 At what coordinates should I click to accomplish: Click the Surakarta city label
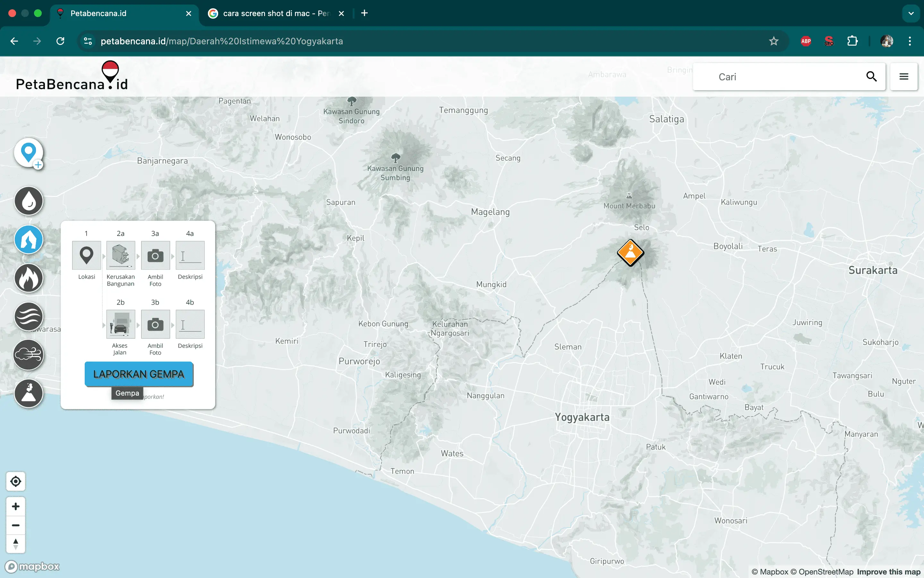coord(873,270)
